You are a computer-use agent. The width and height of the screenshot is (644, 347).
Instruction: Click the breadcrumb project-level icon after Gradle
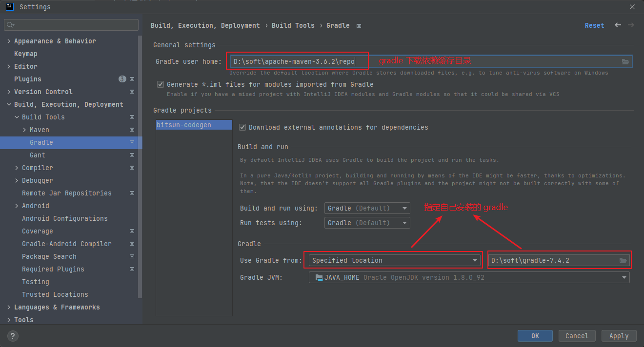pyautogui.click(x=359, y=25)
